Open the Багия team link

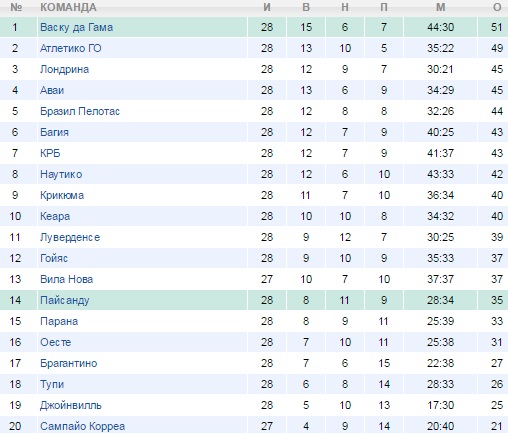[x=54, y=132]
